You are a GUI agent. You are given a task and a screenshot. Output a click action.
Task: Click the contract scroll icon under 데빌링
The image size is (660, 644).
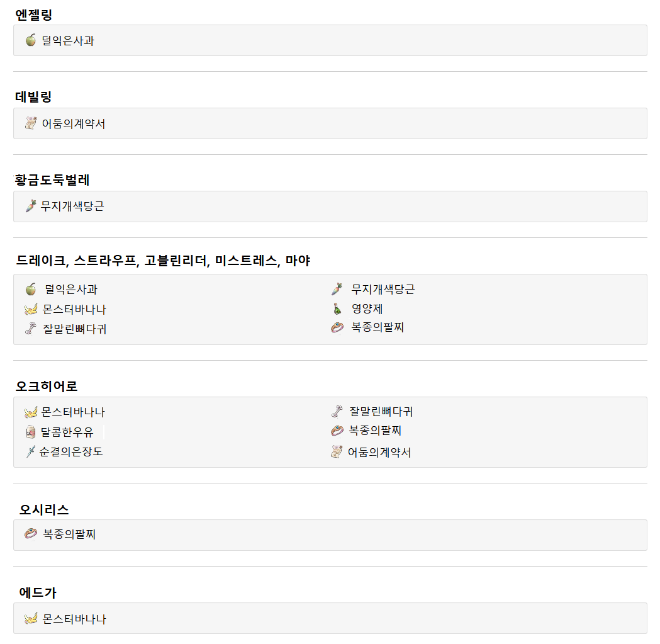point(31,123)
